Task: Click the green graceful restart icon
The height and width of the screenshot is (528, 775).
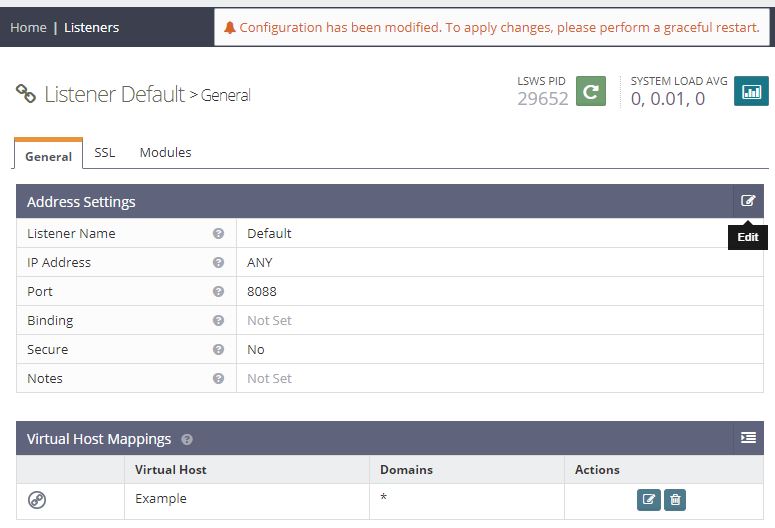Action: [591, 91]
